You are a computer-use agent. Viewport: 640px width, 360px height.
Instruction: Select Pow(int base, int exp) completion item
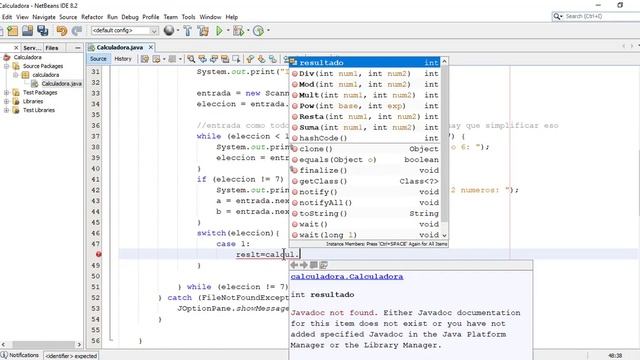364,106
